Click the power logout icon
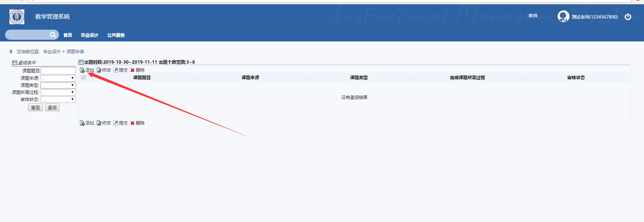644x222 pixels. (628, 17)
